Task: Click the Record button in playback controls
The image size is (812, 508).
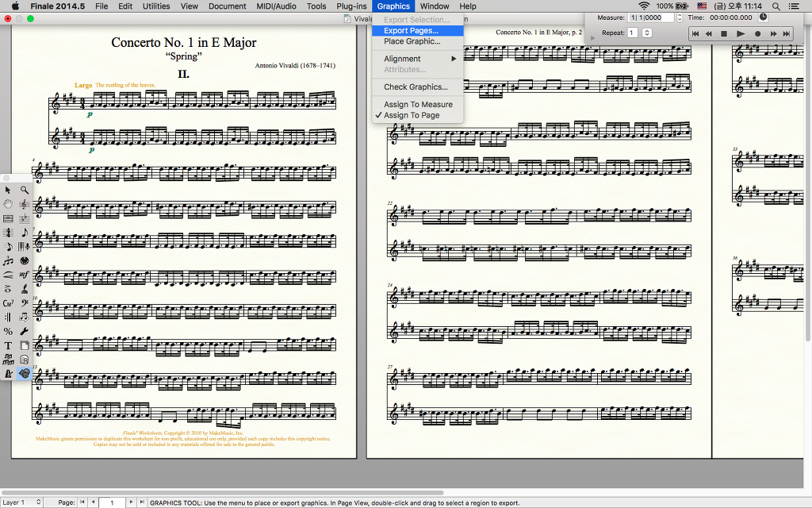Action: click(x=757, y=33)
